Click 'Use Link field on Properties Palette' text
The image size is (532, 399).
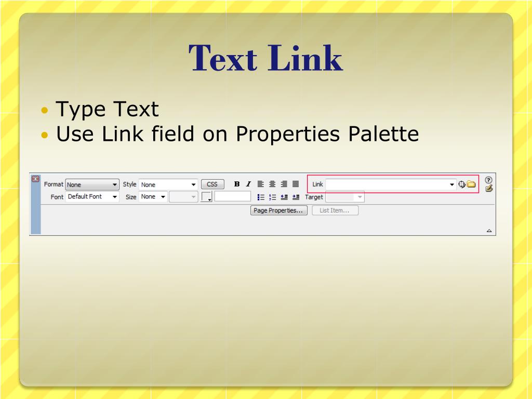coord(237,134)
